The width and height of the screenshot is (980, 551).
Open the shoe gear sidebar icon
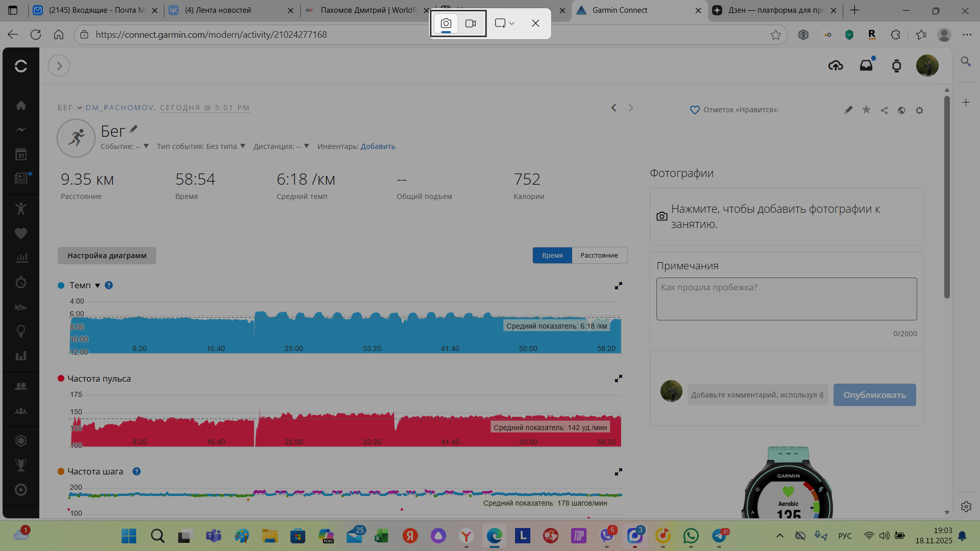pyautogui.click(x=21, y=307)
